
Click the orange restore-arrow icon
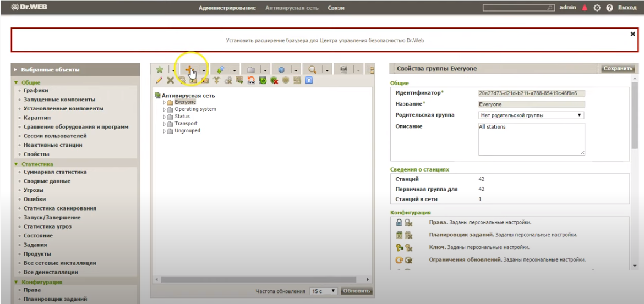click(x=252, y=80)
